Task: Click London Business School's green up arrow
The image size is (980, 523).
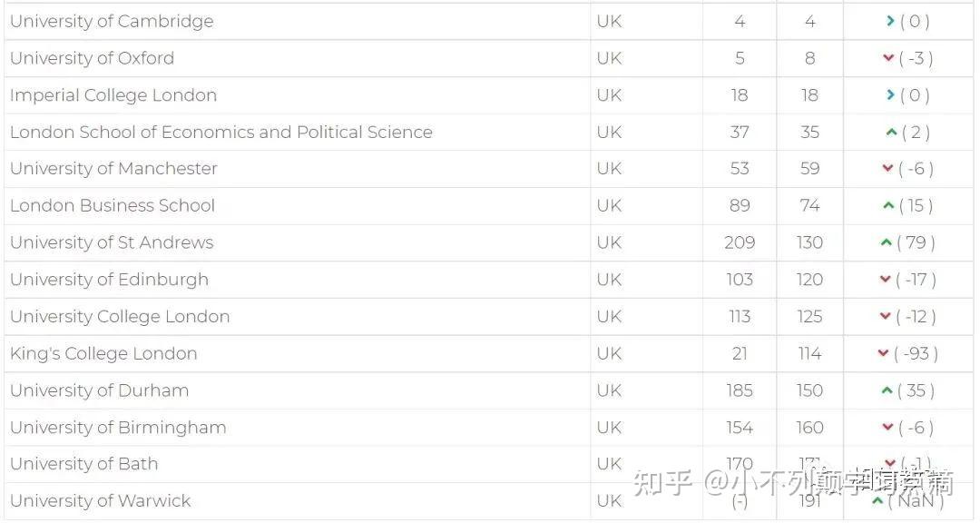Action: click(888, 206)
